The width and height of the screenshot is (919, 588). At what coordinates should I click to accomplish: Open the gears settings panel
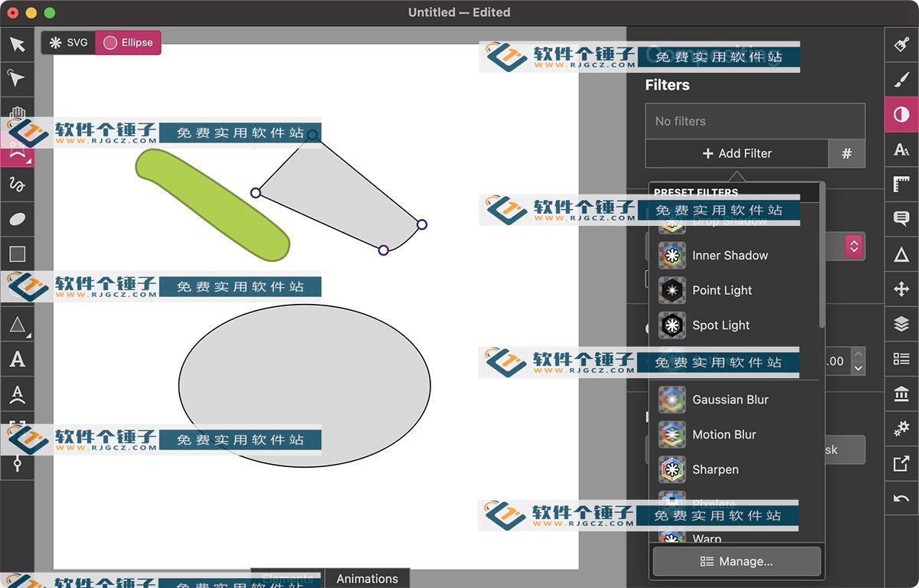coord(901,429)
